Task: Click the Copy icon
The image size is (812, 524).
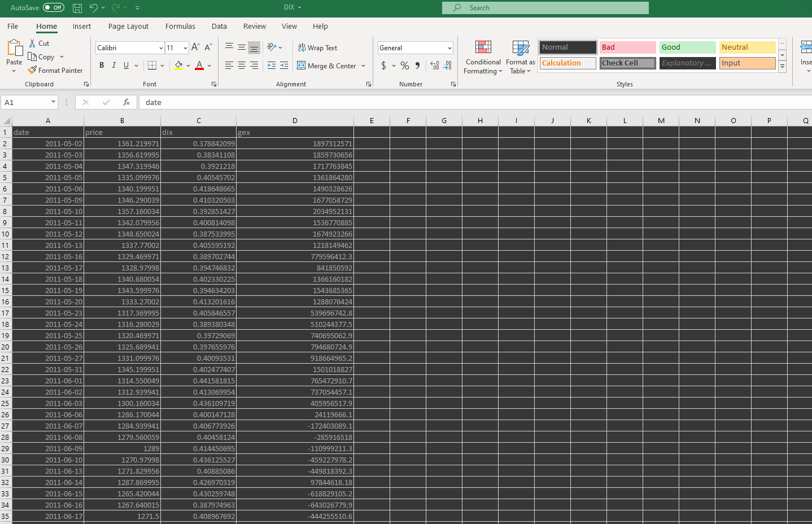Action: 33,57
